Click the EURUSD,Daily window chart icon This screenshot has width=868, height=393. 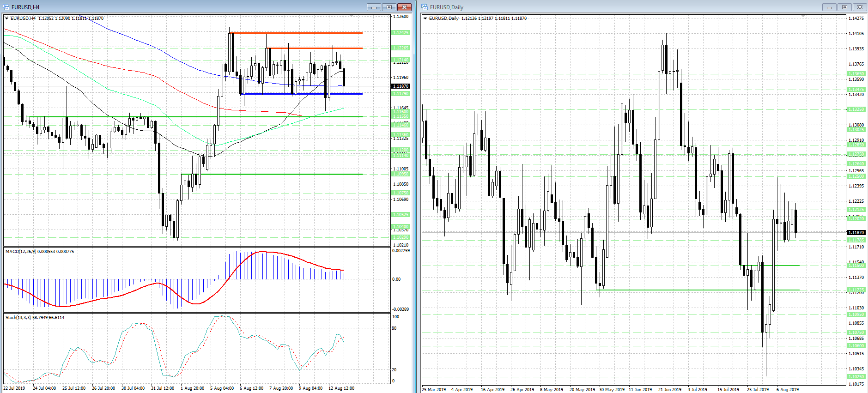[x=425, y=7]
